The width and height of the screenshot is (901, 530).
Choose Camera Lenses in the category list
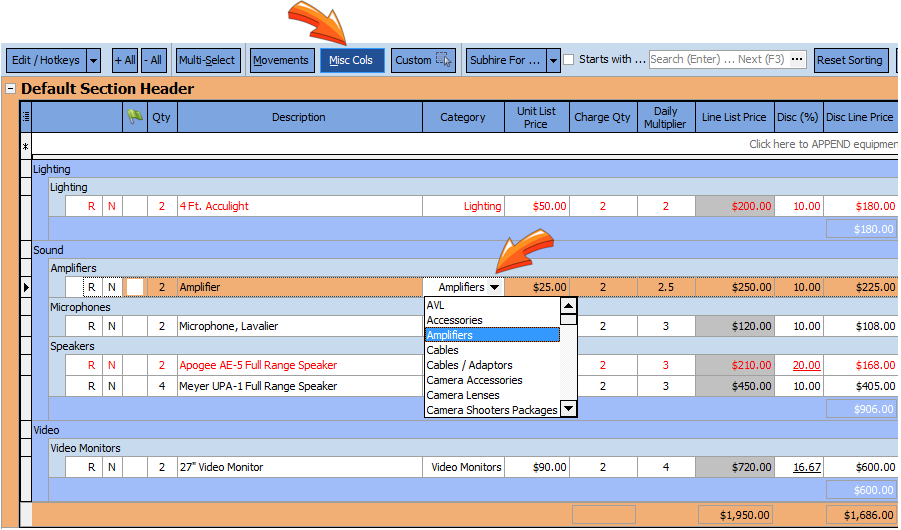point(463,395)
